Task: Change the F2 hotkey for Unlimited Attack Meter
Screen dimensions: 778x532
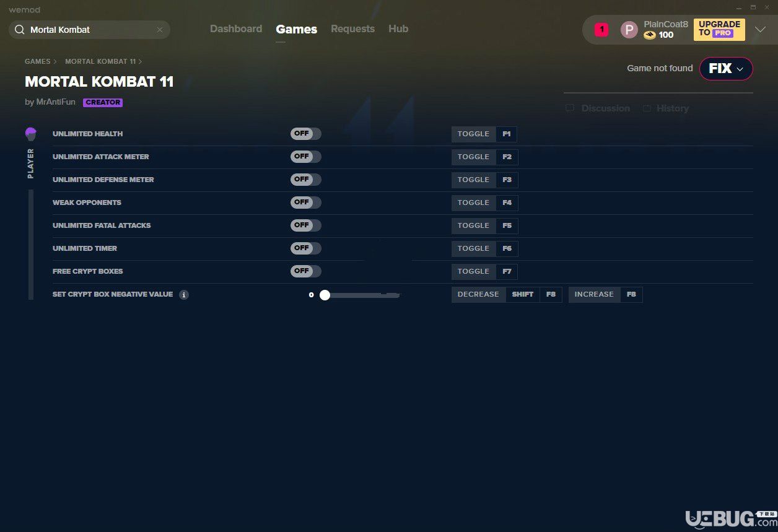Action: (x=507, y=157)
